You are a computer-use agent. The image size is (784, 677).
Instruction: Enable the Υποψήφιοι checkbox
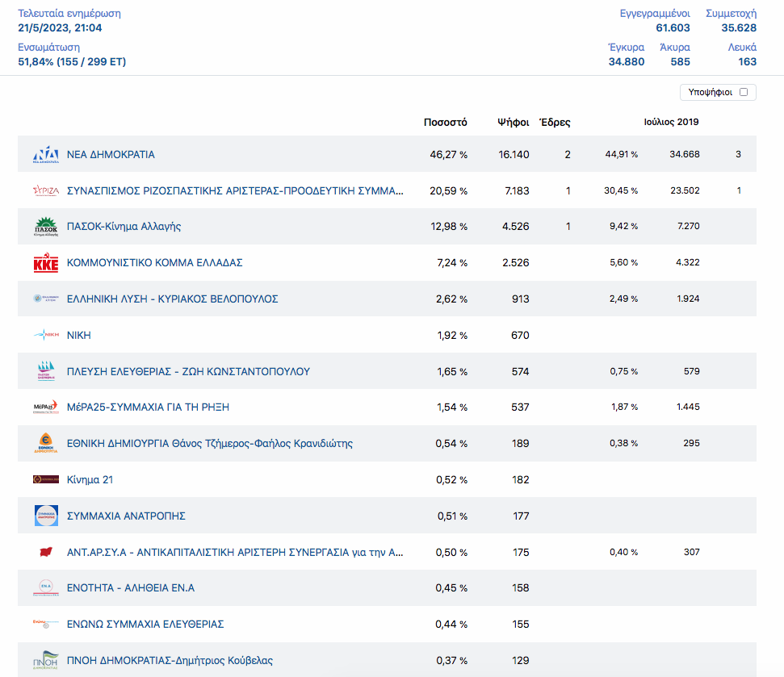coord(743,92)
